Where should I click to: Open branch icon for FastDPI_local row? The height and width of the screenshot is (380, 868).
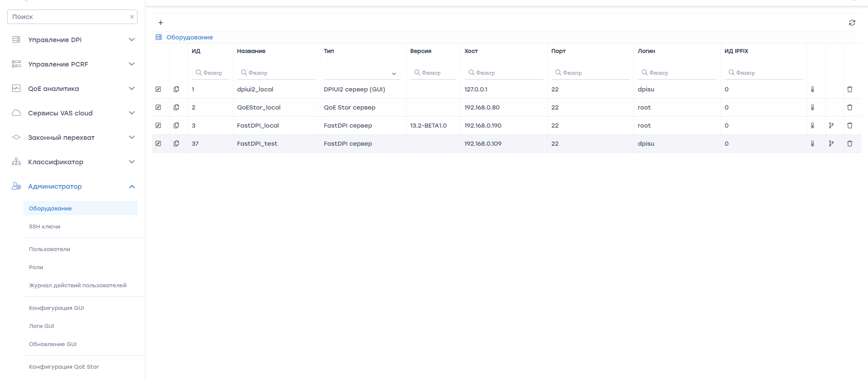click(x=831, y=126)
